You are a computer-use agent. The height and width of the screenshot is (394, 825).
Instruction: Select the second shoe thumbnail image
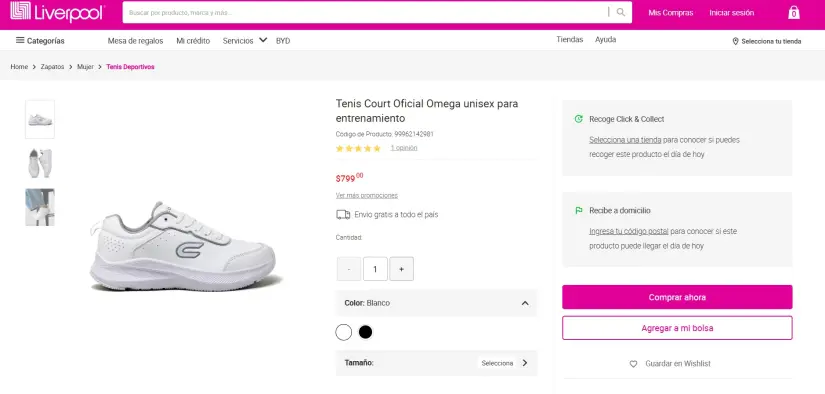click(x=40, y=163)
